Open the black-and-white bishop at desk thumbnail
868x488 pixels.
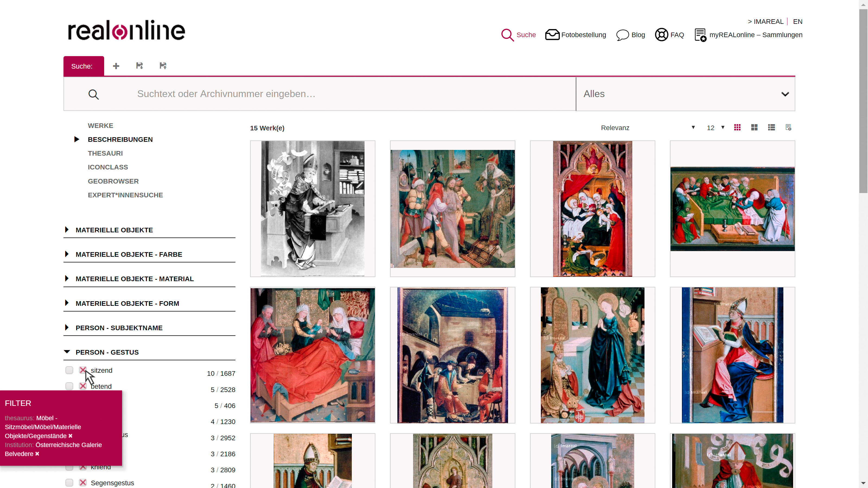(x=312, y=208)
